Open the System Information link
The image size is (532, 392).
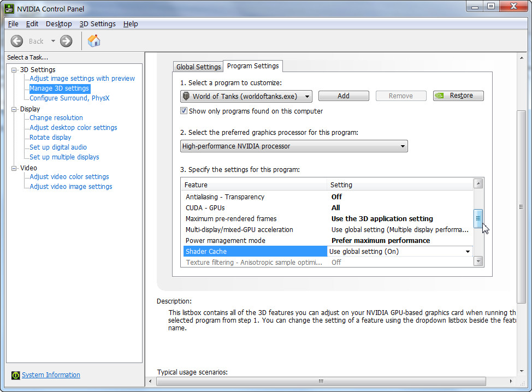51,375
